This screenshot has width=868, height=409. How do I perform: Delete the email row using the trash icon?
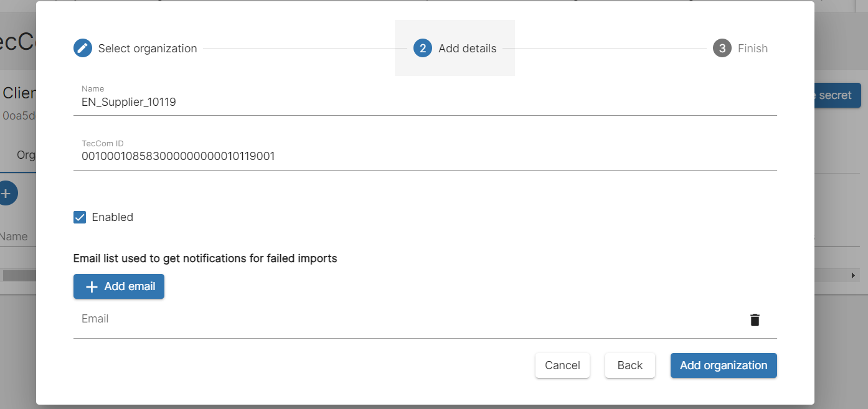[x=754, y=319]
